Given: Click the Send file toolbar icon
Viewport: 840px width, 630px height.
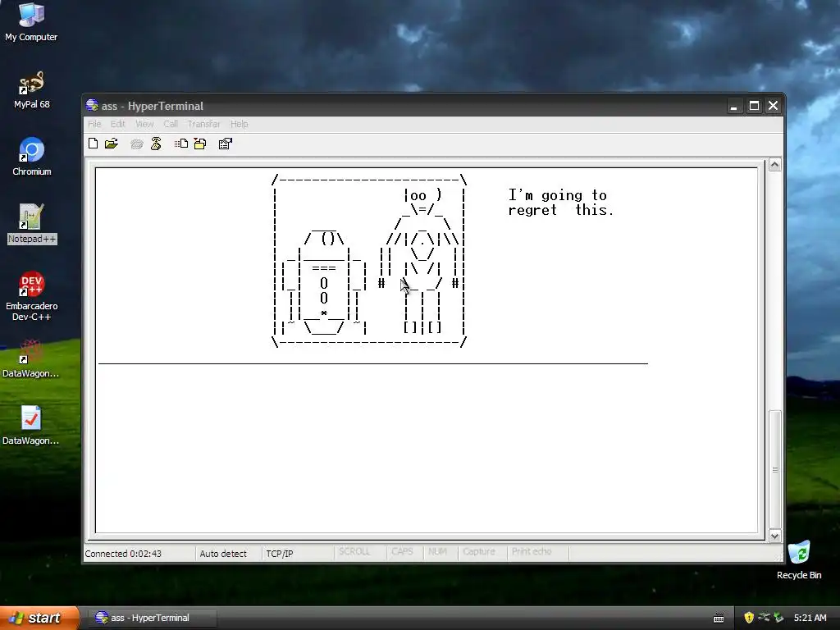Looking at the screenshot, I should (181, 144).
